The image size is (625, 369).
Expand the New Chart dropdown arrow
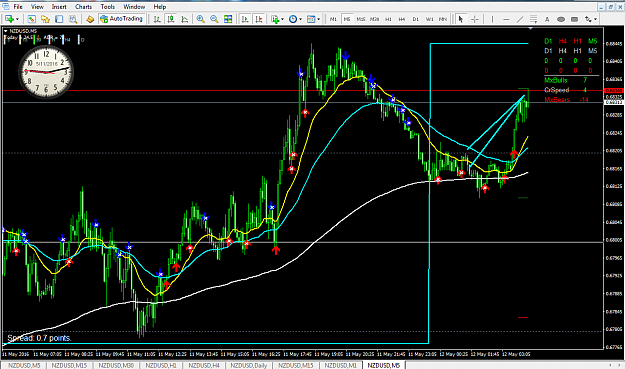[17, 19]
